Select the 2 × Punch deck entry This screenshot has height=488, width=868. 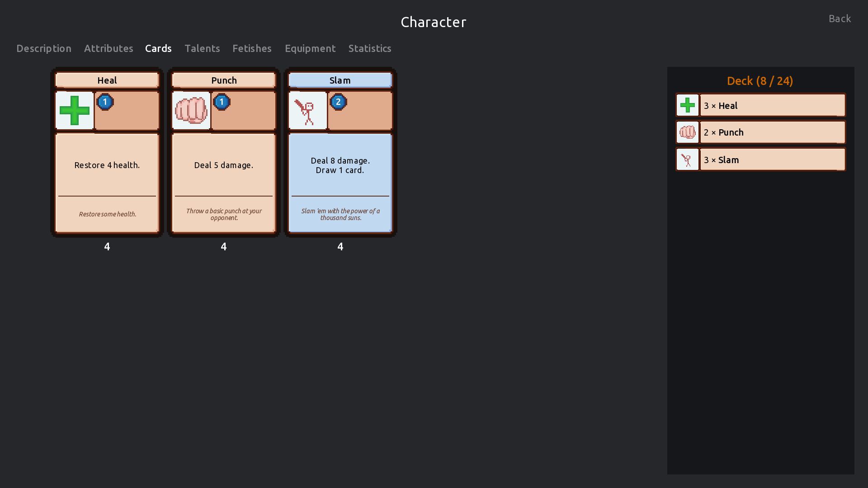(x=772, y=132)
